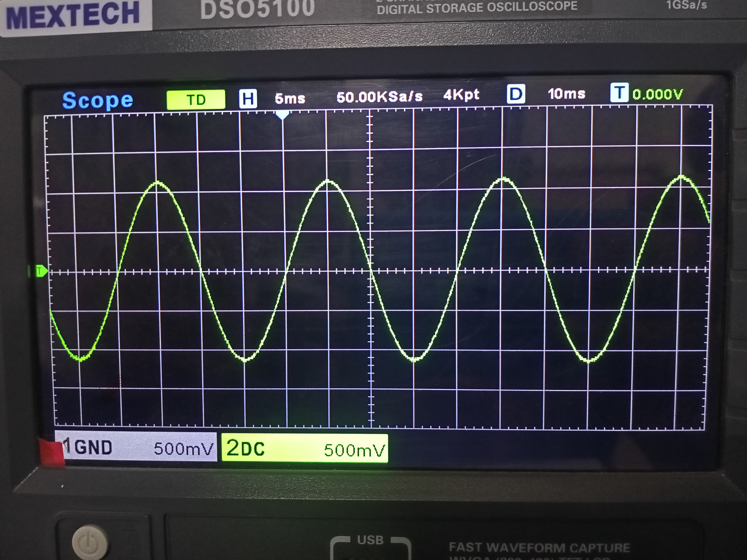Image resolution: width=747 pixels, height=560 pixels.
Task: Open channel 2 500mV scale setting
Action: click(354, 450)
